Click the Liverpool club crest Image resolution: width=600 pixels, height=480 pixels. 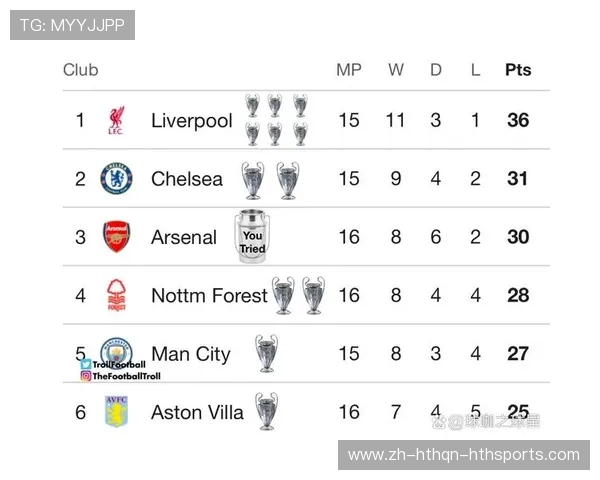pos(116,121)
